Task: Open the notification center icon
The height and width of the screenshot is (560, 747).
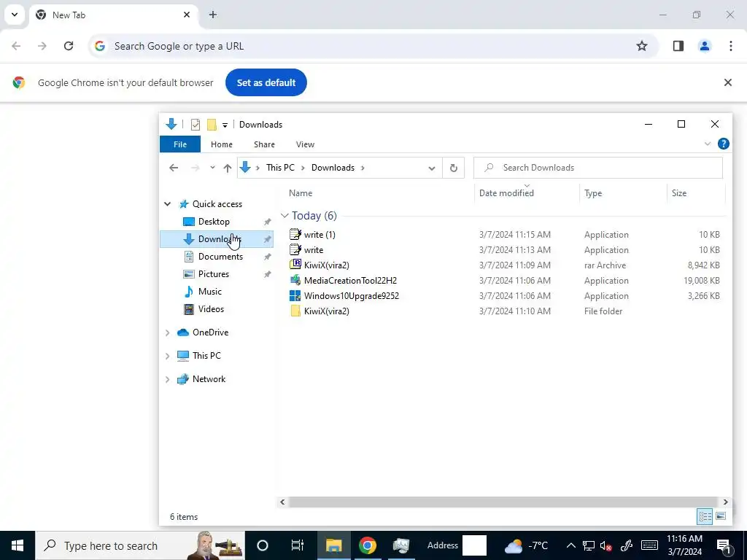Action: coord(724,545)
